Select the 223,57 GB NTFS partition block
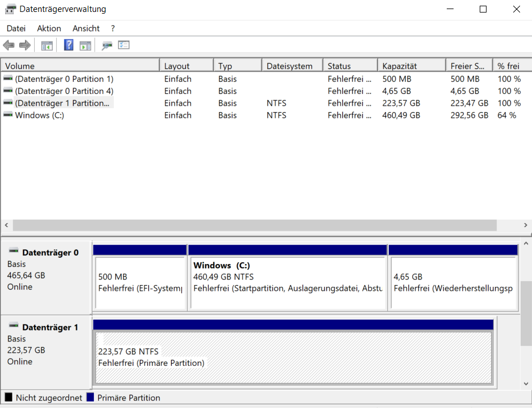Screen dimensions: 532x408 (293, 357)
